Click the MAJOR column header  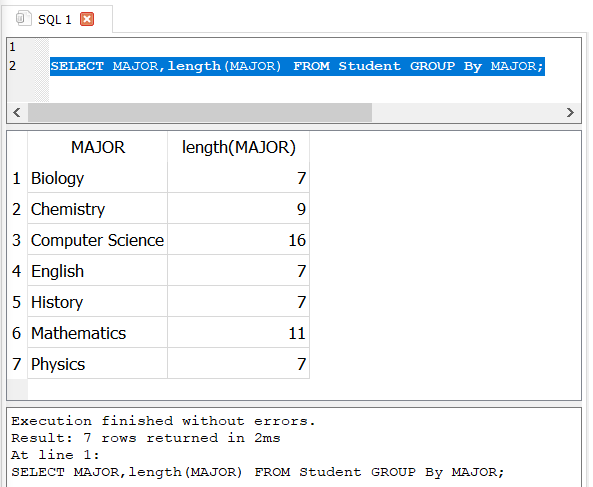pos(98,147)
